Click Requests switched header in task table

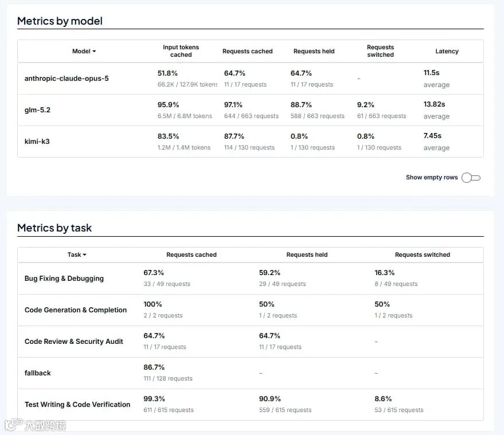pyautogui.click(x=423, y=255)
